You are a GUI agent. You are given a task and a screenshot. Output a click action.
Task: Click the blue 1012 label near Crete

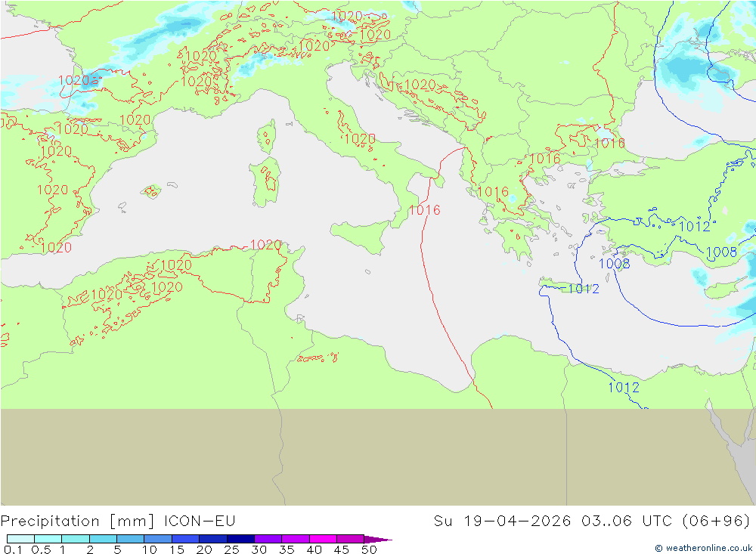coord(584,288)
